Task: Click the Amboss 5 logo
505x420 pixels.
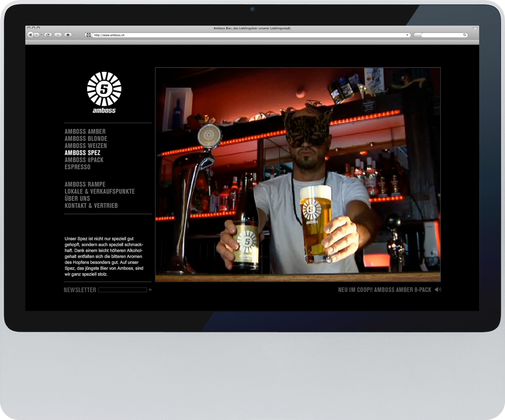Action: 104,92
